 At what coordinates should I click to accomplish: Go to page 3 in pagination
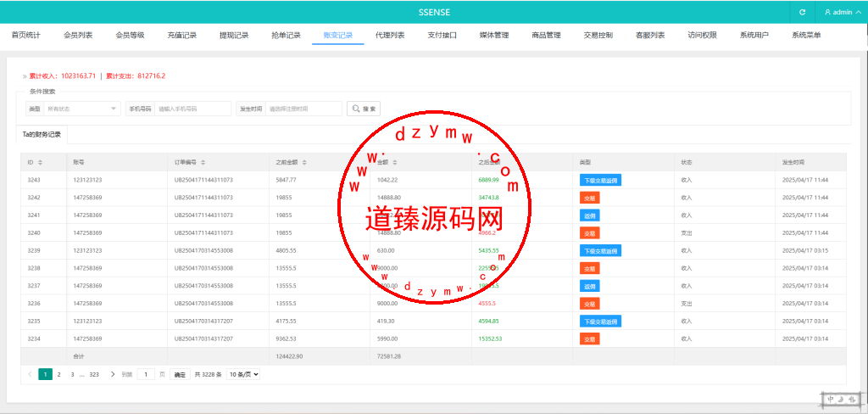coord(72,374)
